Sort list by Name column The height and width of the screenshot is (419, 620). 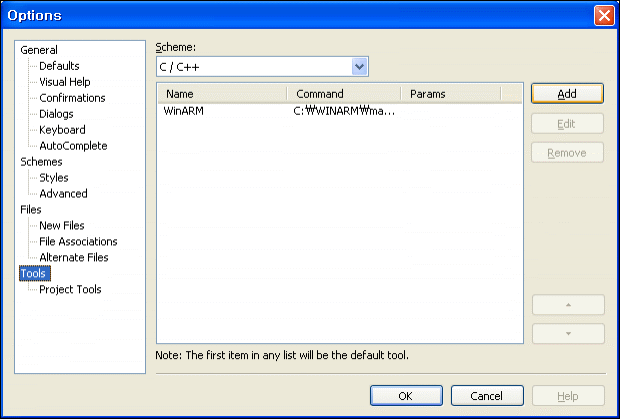(222, 94)
